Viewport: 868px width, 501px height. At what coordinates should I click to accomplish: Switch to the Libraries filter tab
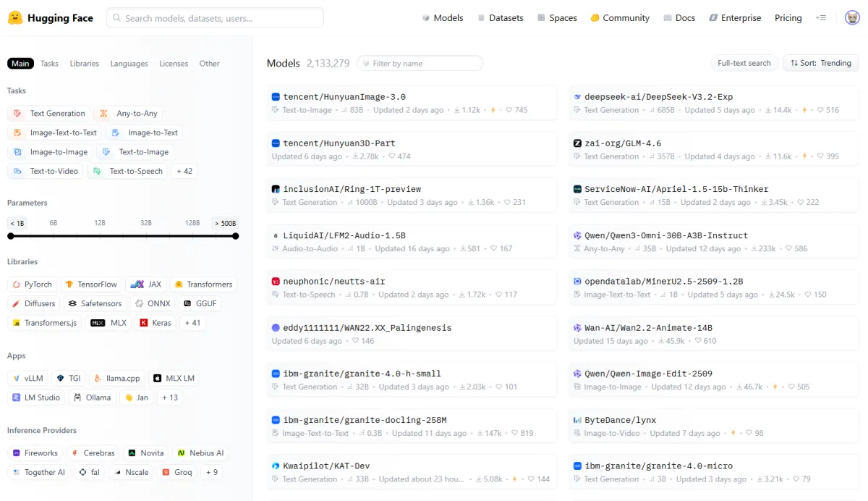pyautogui.click(x=84, y=64)
